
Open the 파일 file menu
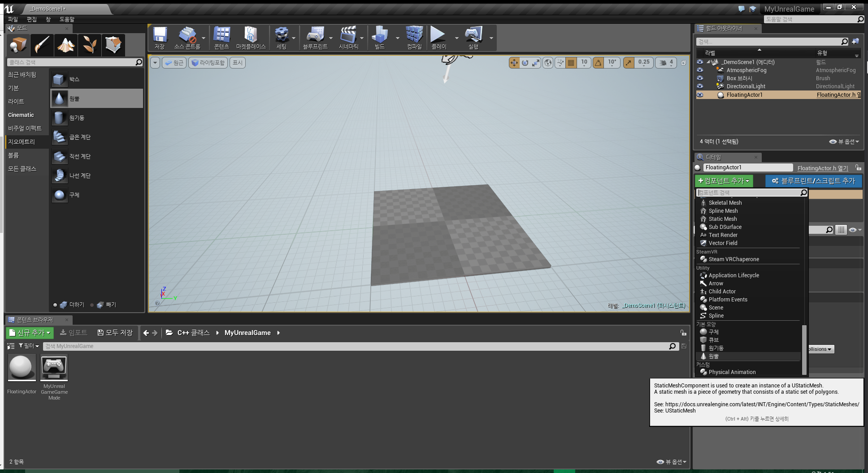tap(13, 19)
